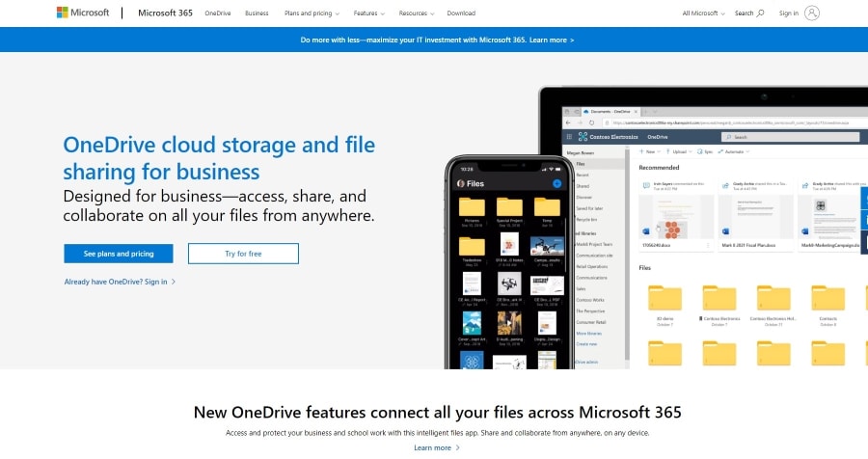The height and width of the screenshot is (459, 868).
Task: Open Learn more below New OneDrive features
Action: pos(437,447)
